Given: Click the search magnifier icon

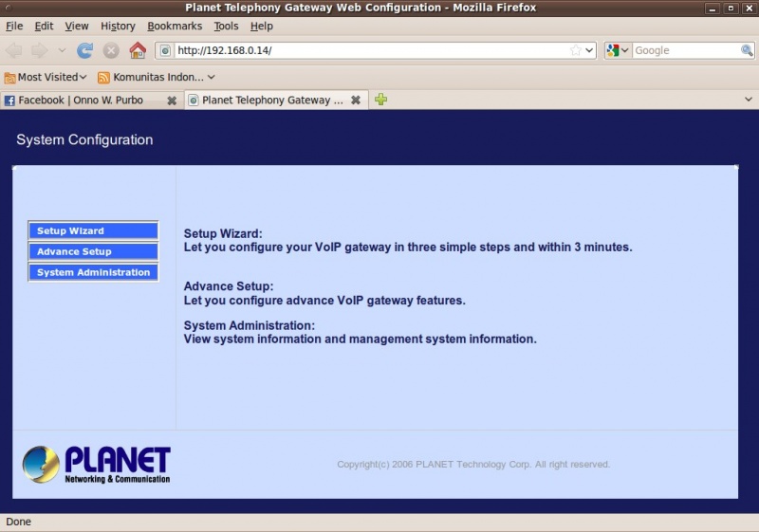Looking at the screenshot, I should [747, 50].
